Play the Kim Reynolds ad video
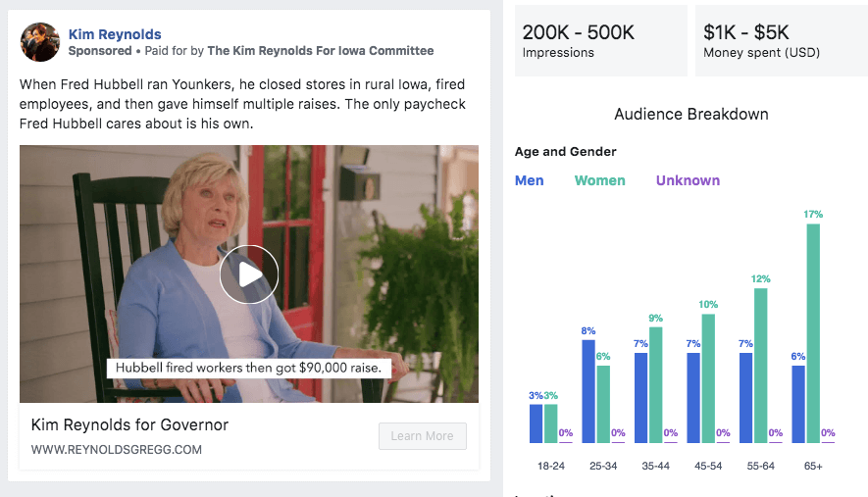The image size is (868, 497). coord(249,274)
